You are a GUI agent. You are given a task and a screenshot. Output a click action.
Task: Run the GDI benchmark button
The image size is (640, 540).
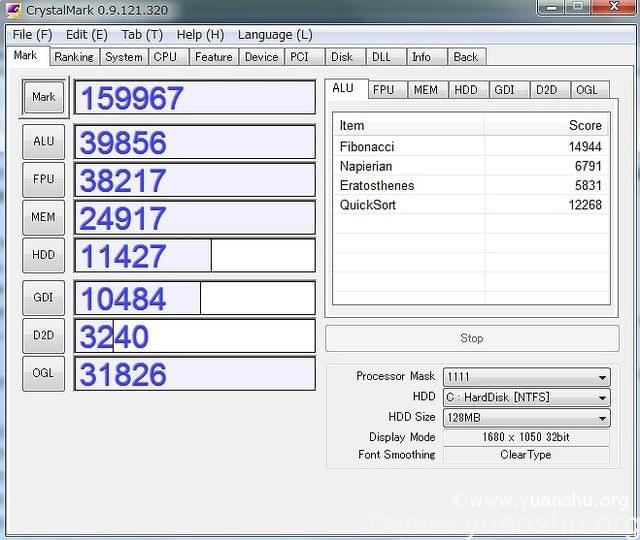click(x=44, y=298)
